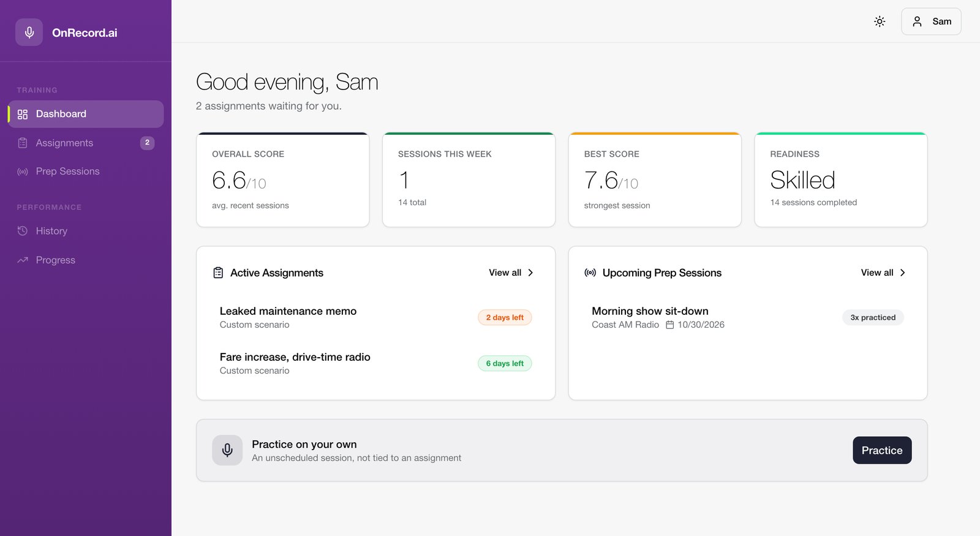Click the calendar icon beside 10/30/2026
This screenshot has width=980, height=536.
(670, 325)
